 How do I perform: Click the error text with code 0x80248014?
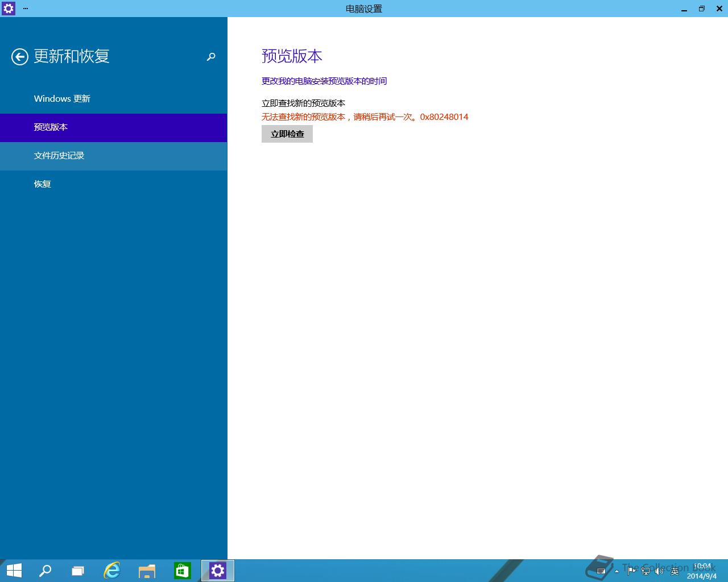365,117
